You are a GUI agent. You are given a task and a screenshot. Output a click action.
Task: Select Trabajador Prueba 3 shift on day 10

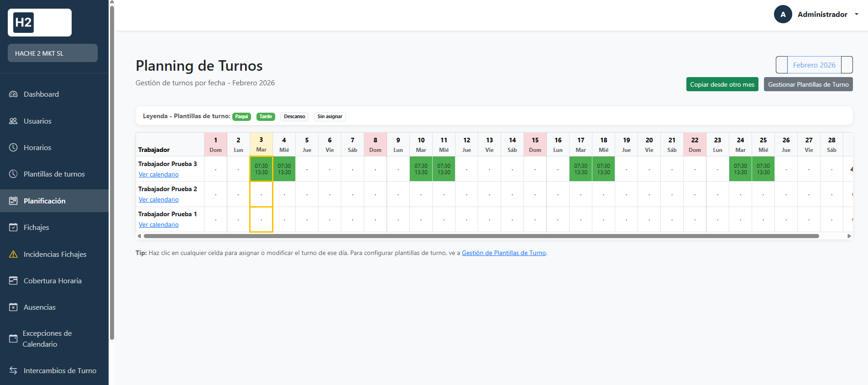point(421,169)
